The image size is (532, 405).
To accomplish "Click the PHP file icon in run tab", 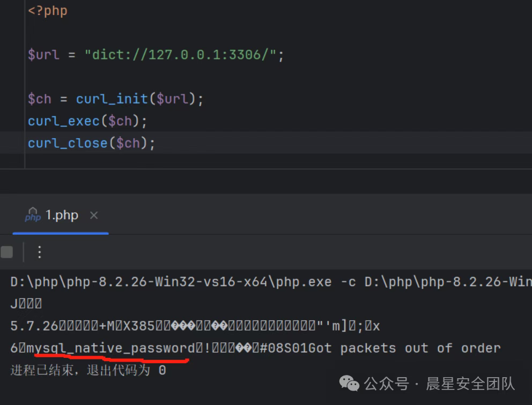I will [33, 215].
